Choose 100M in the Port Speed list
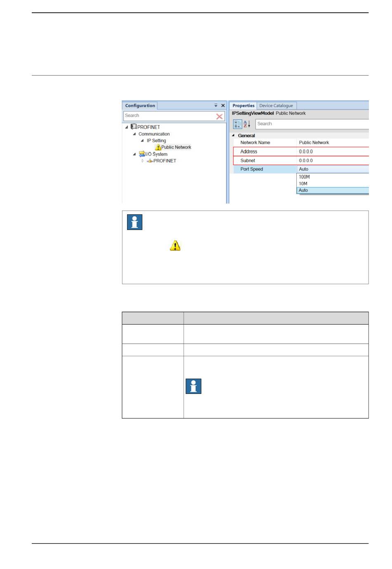Screen dimensions: 392x569 (333, 177)
